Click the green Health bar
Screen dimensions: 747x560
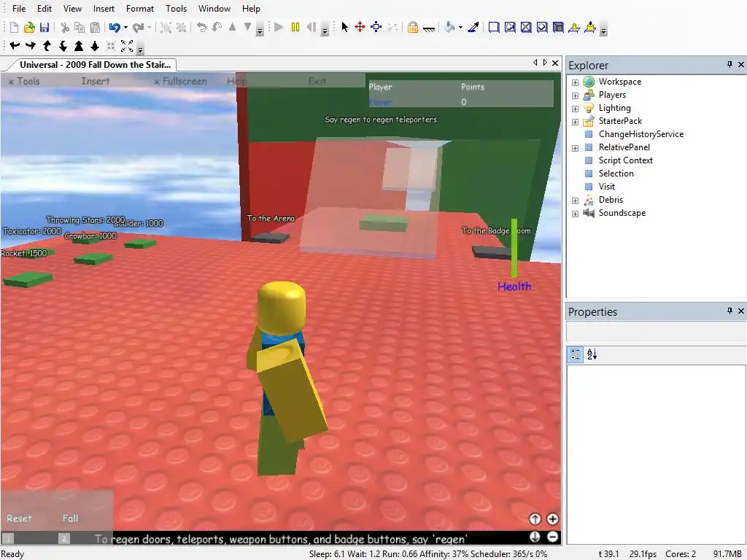(514, 248)
